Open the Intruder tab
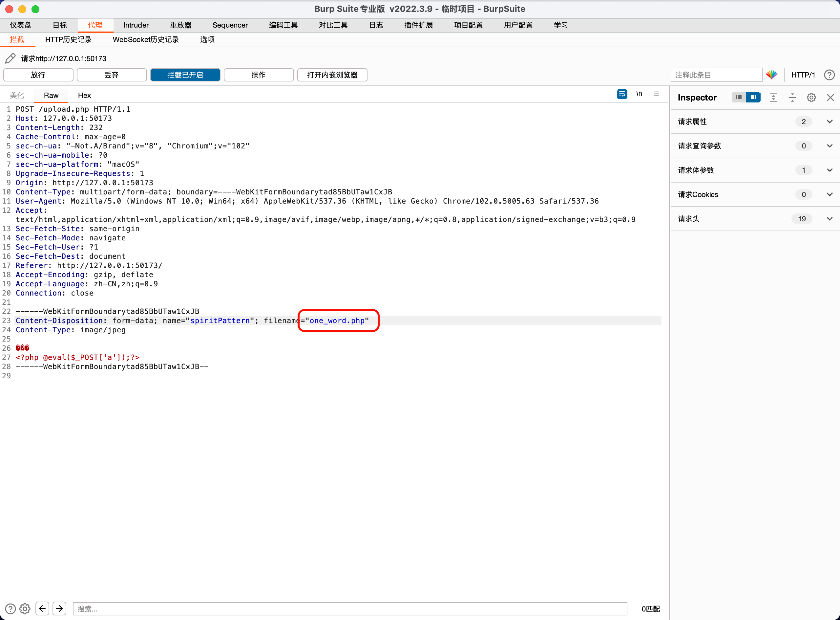The height and width of the screenshot is (620, 840). [136, 25]
